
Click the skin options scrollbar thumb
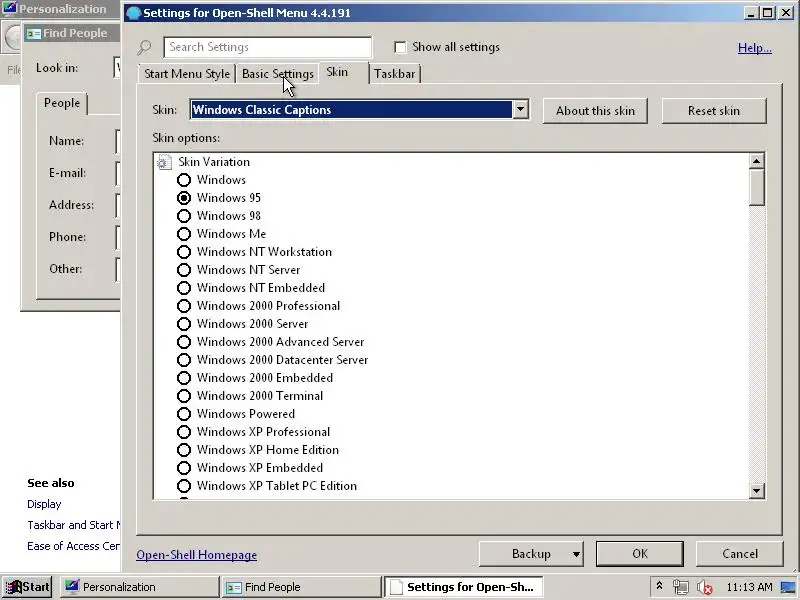(x=757, y=187)
